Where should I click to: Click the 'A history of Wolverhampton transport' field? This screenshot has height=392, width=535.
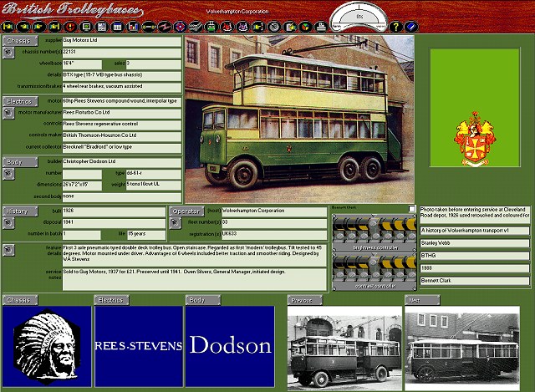475,231
